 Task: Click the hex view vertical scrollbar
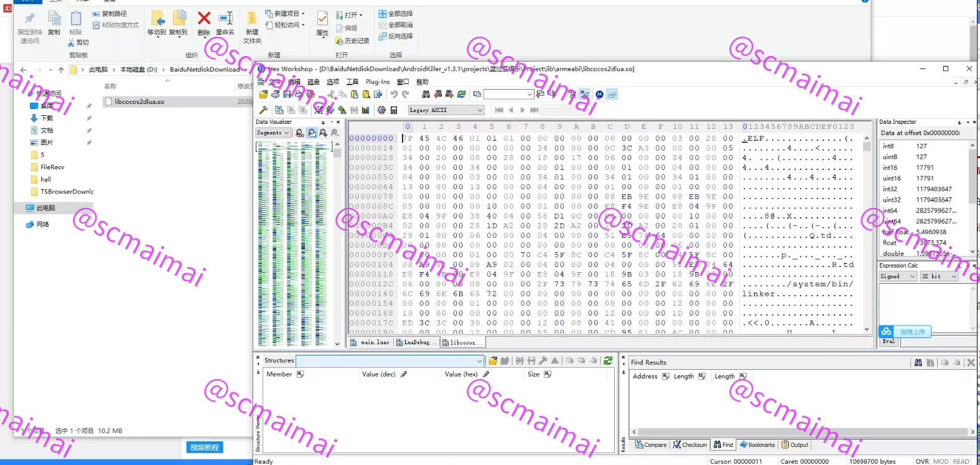tap(867, 233)
